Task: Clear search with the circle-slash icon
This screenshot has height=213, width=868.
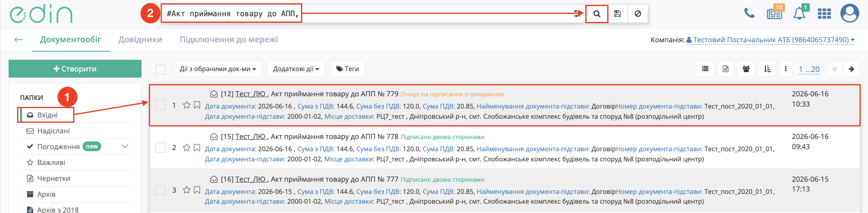Action: [638, 14]
